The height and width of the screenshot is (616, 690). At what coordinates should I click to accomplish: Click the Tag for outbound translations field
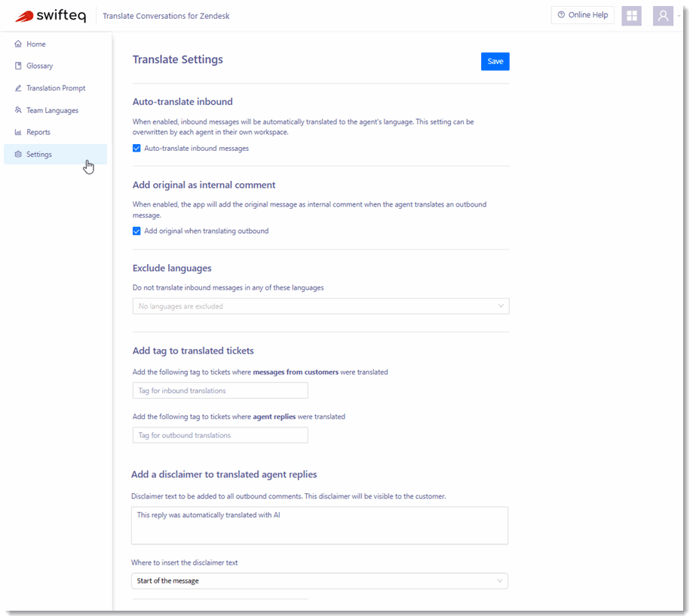[x=220, y=435]
